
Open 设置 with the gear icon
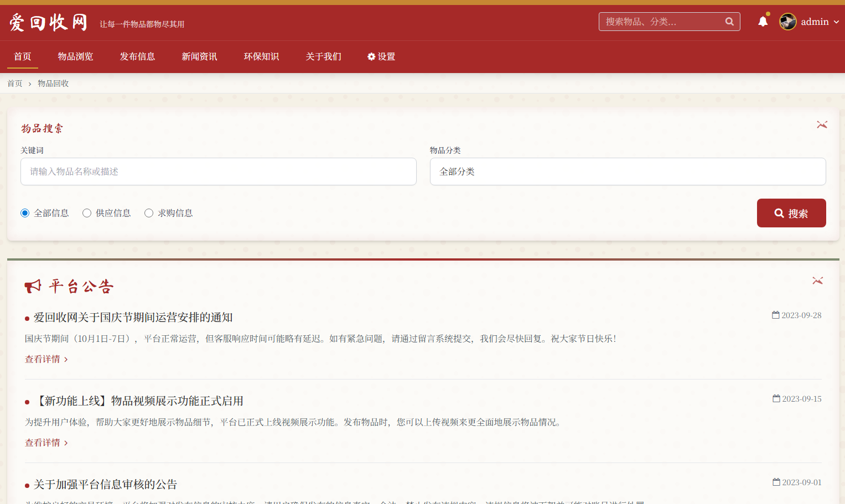(x=381, y=56)
